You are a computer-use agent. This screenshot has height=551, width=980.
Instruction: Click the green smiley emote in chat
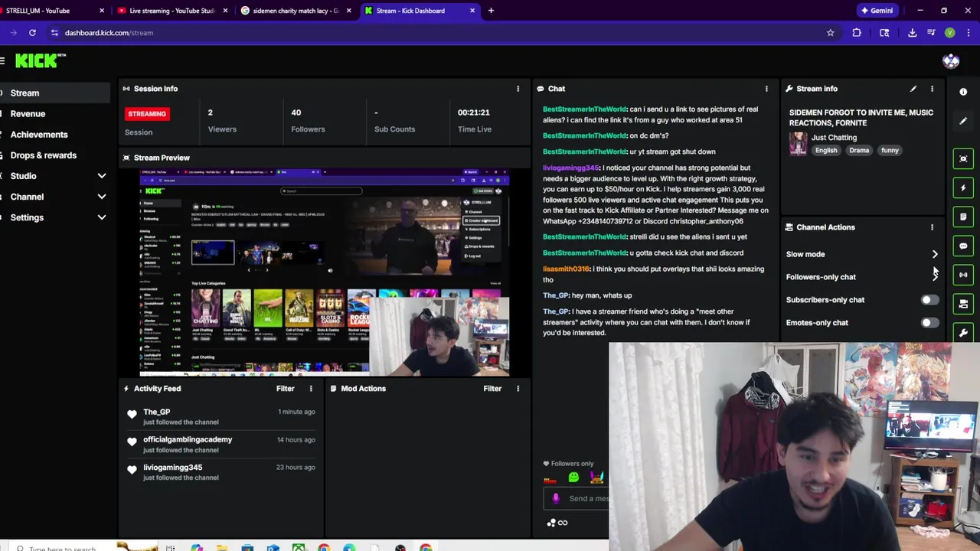tap(573, 478)
